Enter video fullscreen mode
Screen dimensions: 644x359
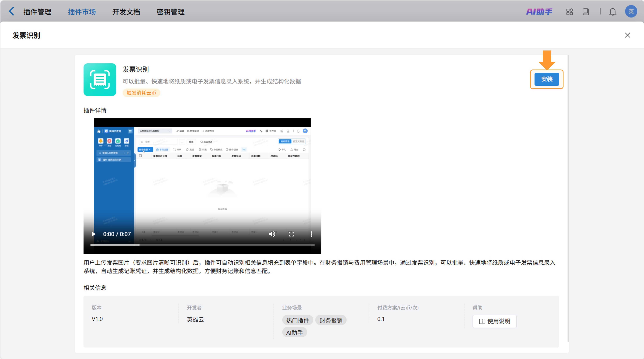[x=292, y=234]
